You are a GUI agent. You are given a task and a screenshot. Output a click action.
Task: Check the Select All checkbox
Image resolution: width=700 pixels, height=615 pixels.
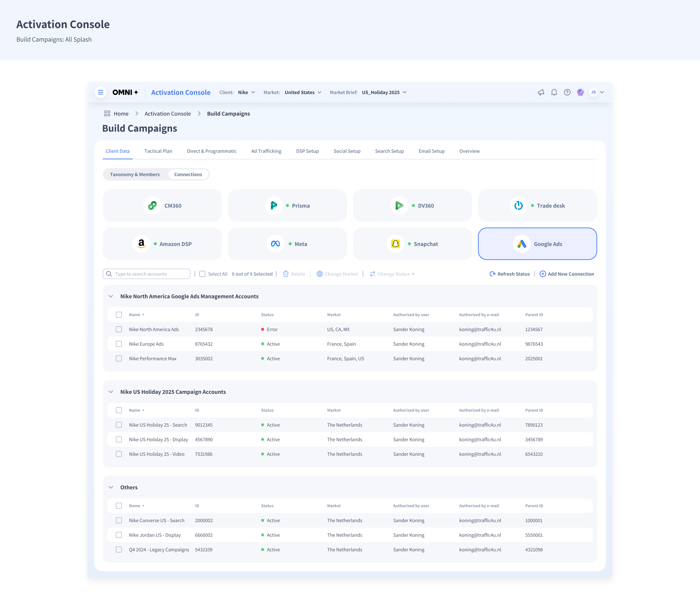click(x=202, y=274)
